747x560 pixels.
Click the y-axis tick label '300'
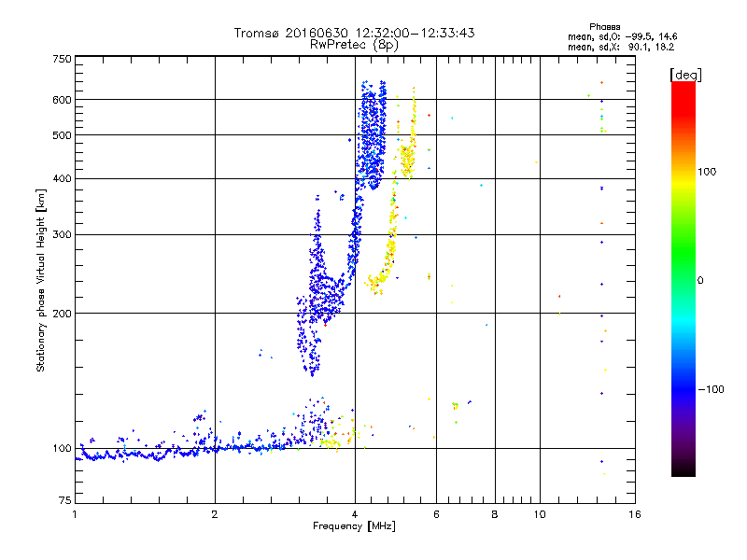pos(62,235)
